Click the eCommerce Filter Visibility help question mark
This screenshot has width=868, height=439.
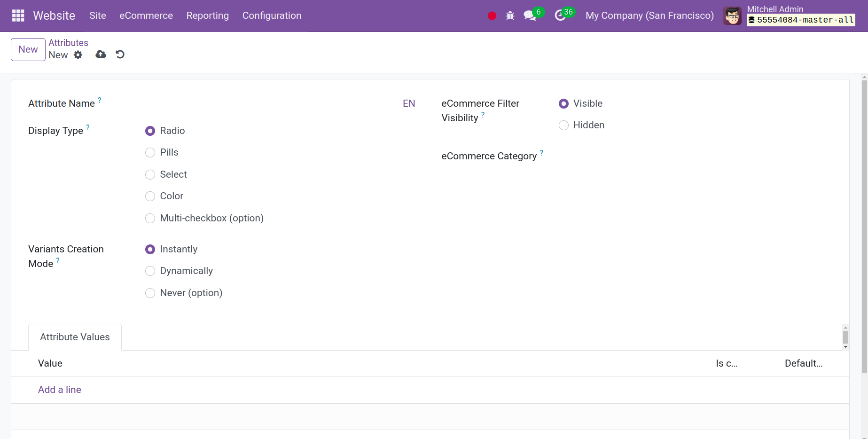(x=483, y=114)
